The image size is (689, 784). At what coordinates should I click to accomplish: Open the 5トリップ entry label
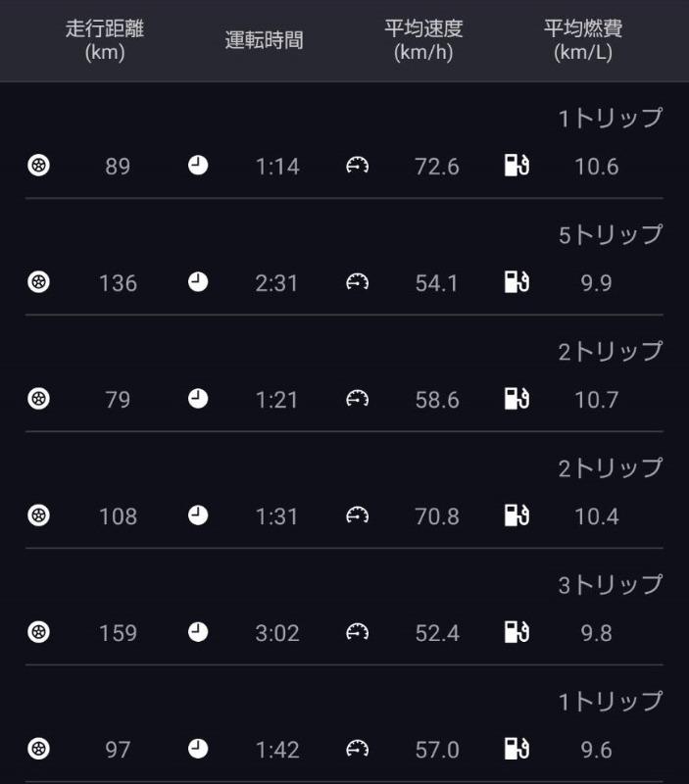611,235
